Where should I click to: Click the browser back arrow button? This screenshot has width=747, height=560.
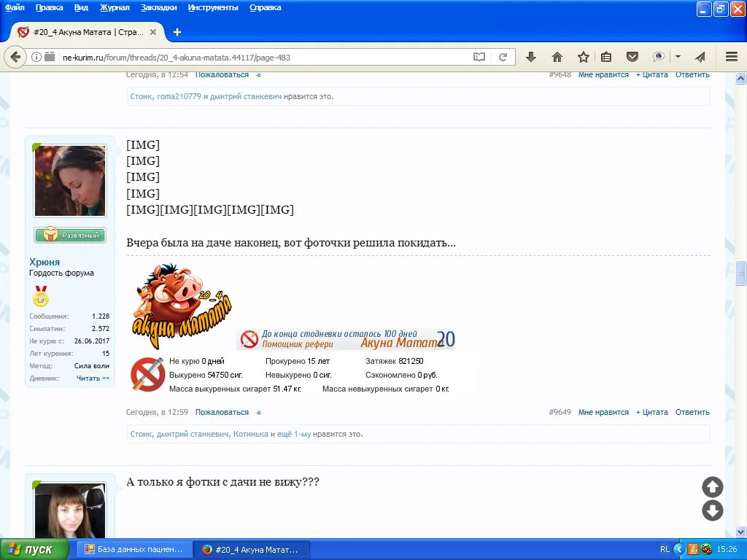(16, 57)
